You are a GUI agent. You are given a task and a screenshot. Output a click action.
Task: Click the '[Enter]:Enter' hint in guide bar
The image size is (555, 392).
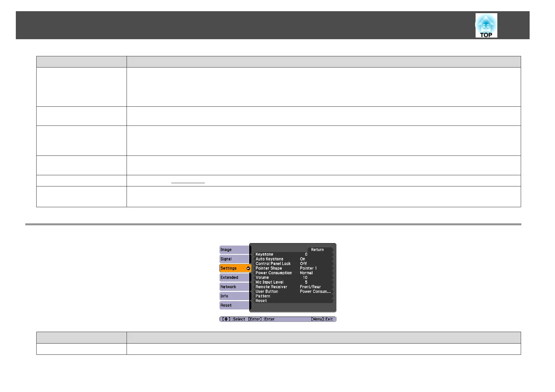[261, 319]
